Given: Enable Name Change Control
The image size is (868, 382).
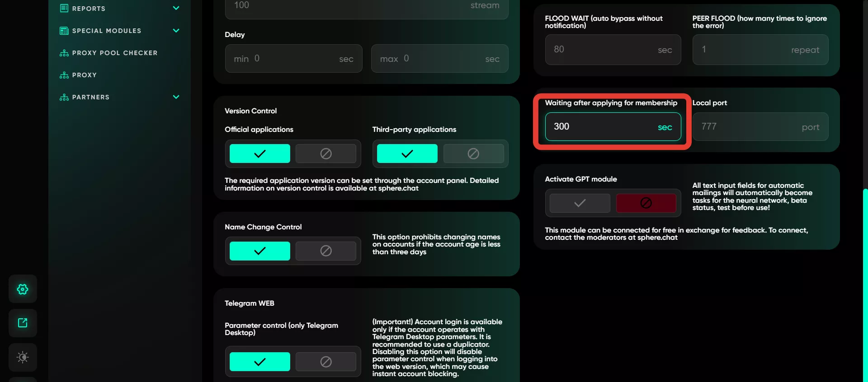Looking at the screenshot, I should click(260, 251).
